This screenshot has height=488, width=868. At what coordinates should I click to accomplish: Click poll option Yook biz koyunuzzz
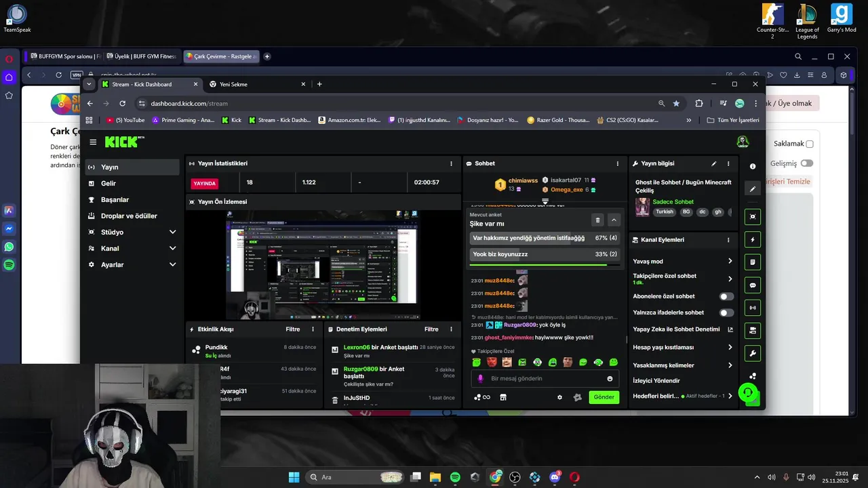545,254
